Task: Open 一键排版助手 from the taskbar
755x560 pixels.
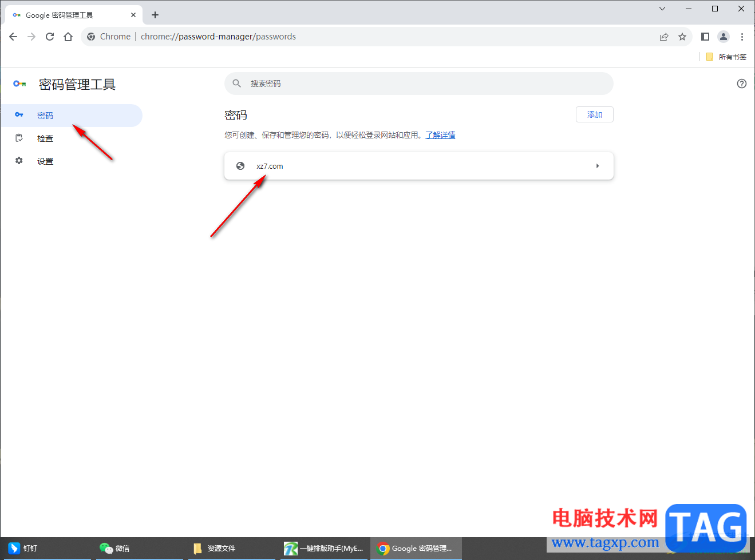Action: click(x=324, y=548)
